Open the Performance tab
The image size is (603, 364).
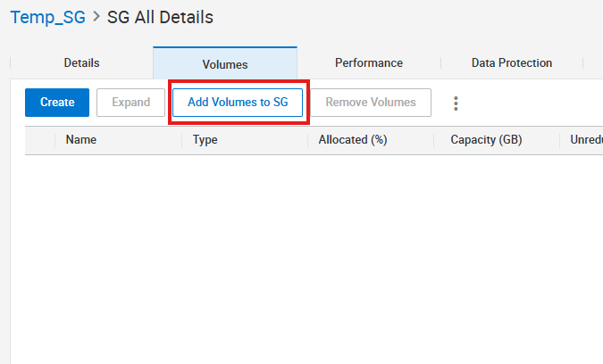368,63
